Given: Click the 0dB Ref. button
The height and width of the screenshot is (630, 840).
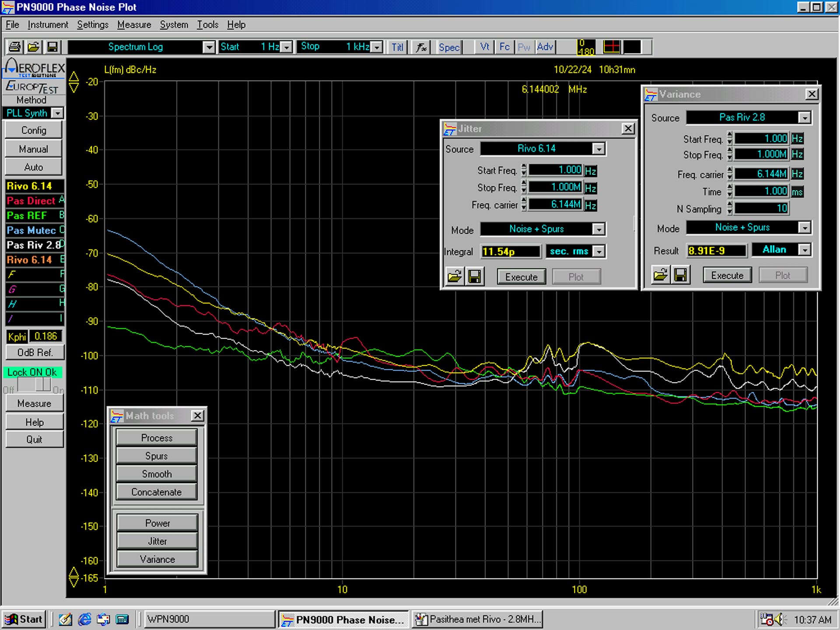Looking at the screenshot, I should click(35, 352).
